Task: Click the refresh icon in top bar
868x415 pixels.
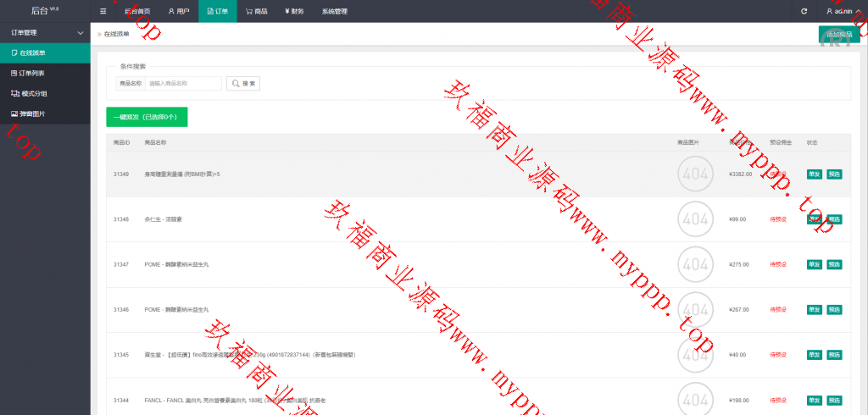Action: pyautogui.click(x=804, y=11)
